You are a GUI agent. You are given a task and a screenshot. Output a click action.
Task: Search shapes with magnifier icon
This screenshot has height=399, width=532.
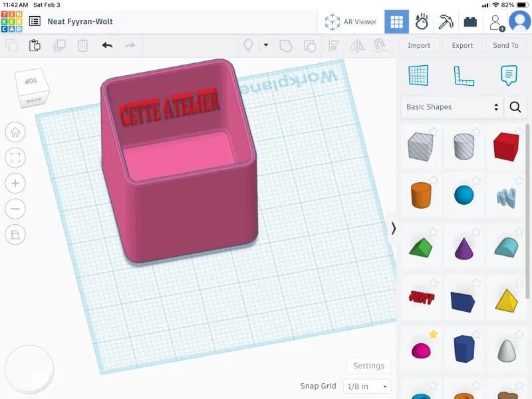[x=515, y=107]
